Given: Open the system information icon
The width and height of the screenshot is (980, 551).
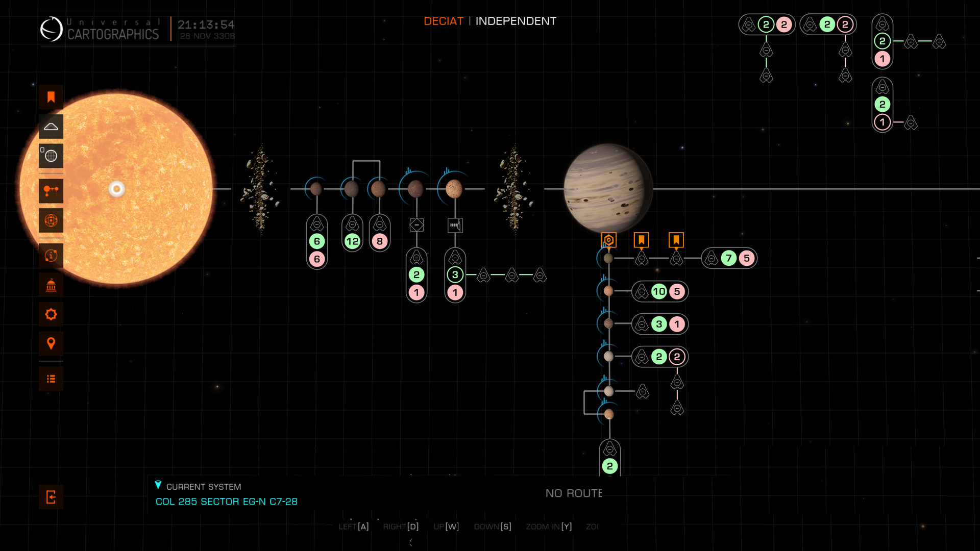Looking at the screenshot, I should tap(51, 255).
